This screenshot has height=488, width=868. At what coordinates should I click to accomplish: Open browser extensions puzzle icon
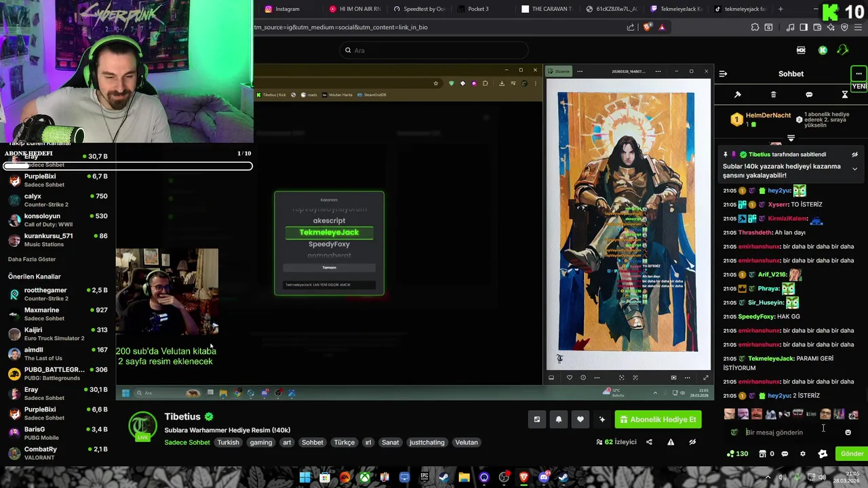tap(755, 27)
